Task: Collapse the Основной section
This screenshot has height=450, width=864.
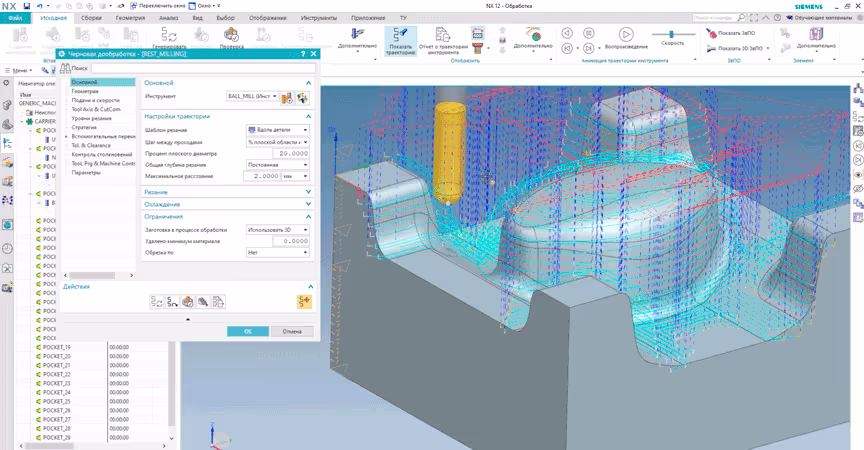Action: 308,83
